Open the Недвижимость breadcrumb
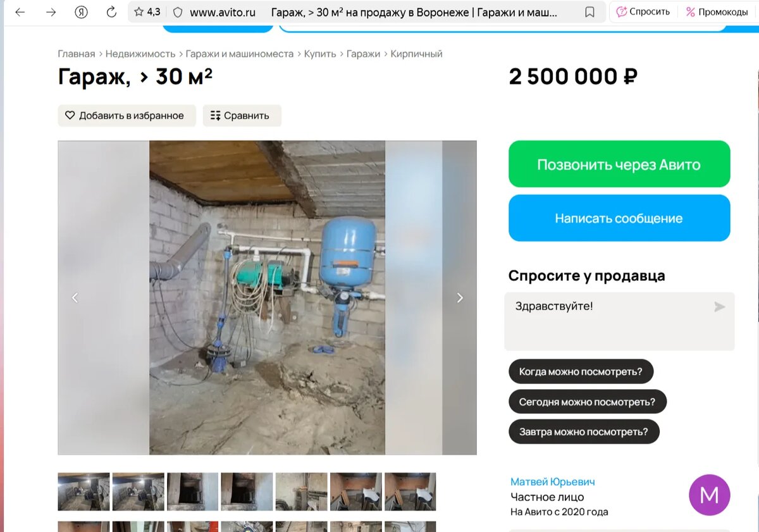759x532 pixels. (x=140, y=54)
